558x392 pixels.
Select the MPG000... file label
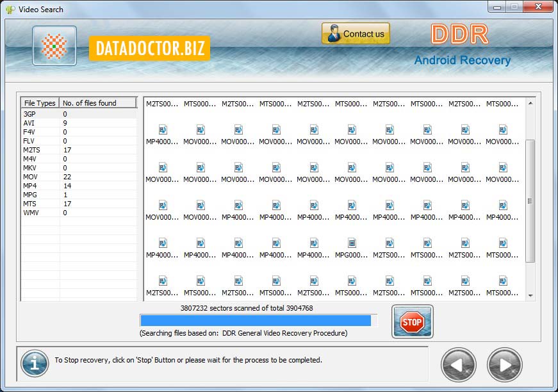[x=351, y=255]
